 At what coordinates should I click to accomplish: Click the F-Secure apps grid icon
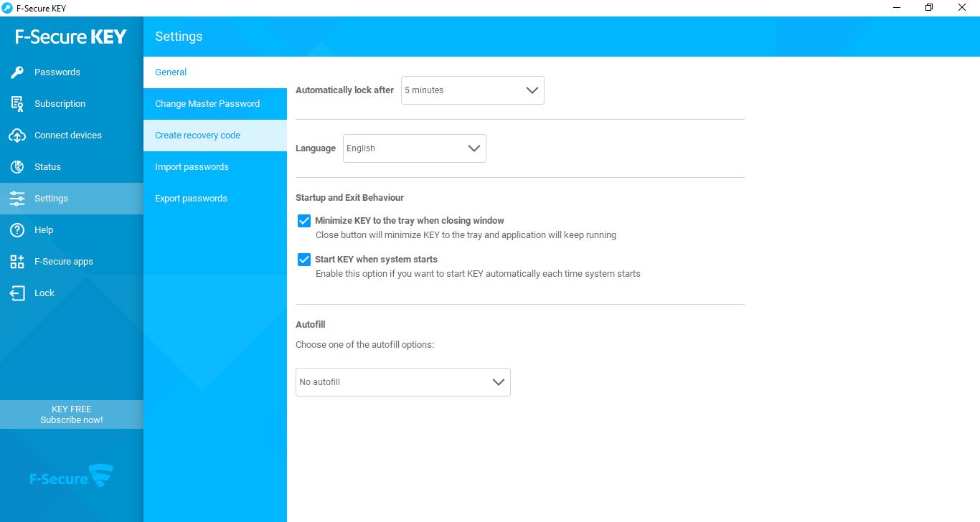click(x=17, y=261)
